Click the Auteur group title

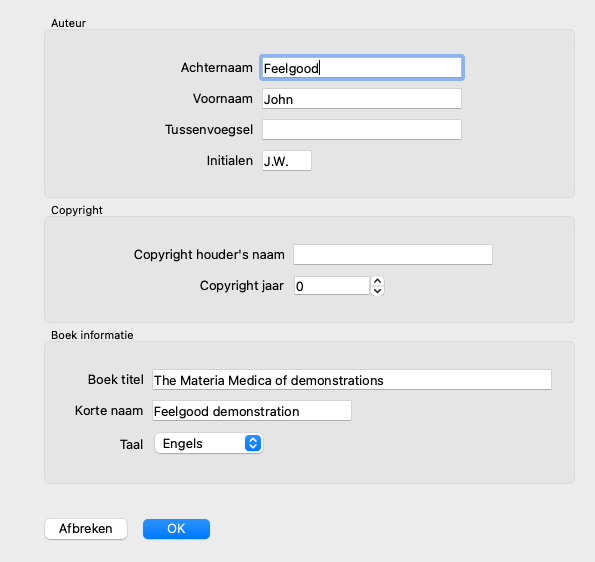click(68, 23)
